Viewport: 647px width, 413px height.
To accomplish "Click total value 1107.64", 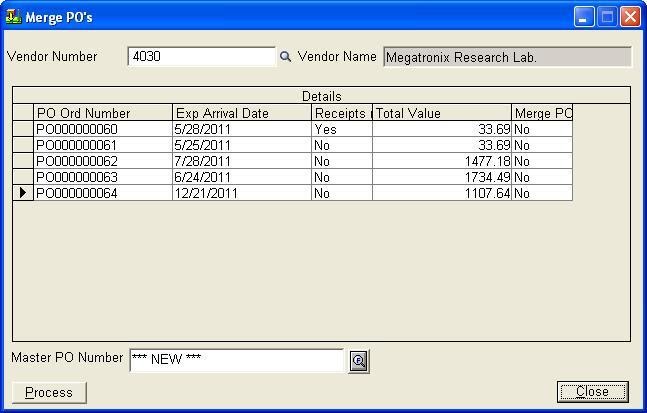I will [442, 193].
